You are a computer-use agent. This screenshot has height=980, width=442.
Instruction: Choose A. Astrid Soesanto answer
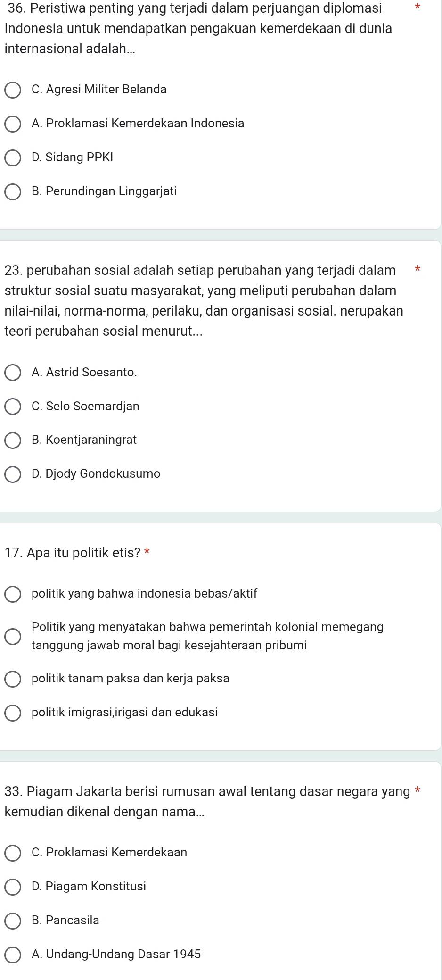coord(13,373)
